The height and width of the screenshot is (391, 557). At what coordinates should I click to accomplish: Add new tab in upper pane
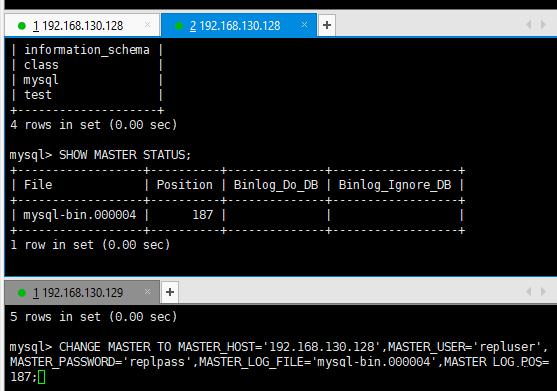(x=327, y=25)
